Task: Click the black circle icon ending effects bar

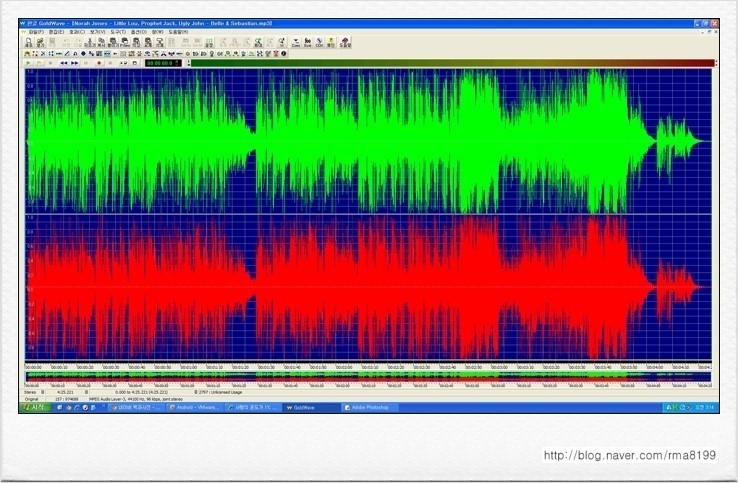Action: coord(284,54)
